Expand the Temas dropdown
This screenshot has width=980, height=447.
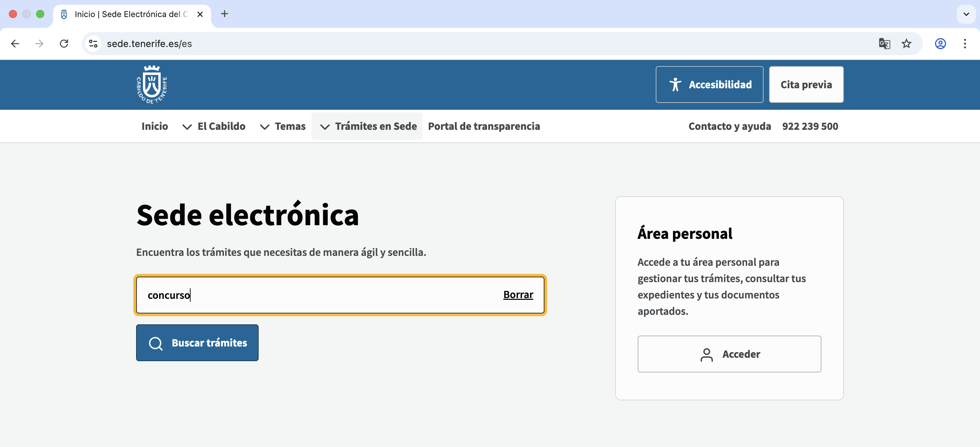pos(283,126)
